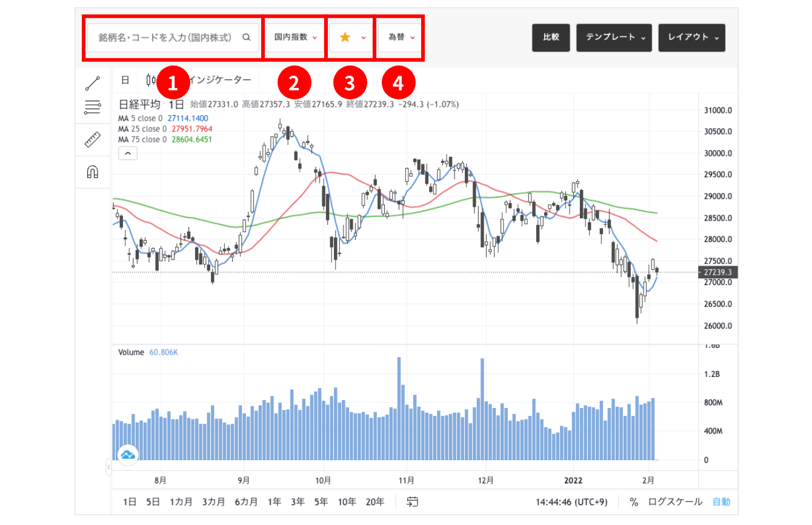Screen dimensions: 812x525
Task: Select the ruler measure tool
Action: (x=92, y=140)
